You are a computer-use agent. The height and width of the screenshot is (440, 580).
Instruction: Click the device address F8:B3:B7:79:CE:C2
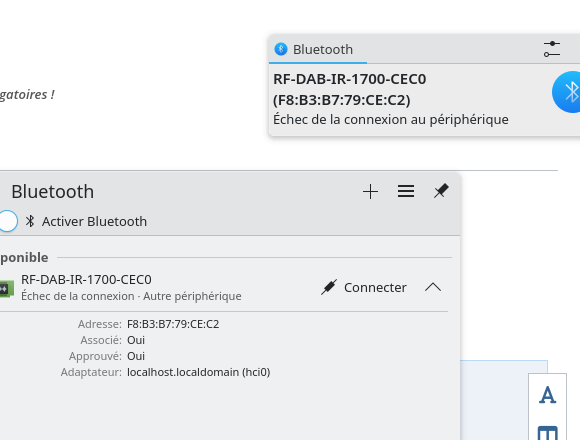(173, 324)
